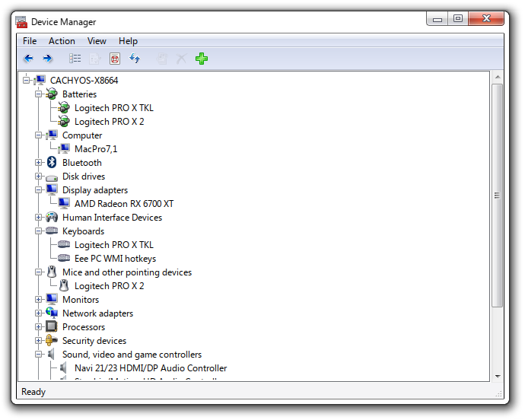Viewport: 525px width, 420px height.
Task: Expand the Network adapters node
Action: coord(39,313)
